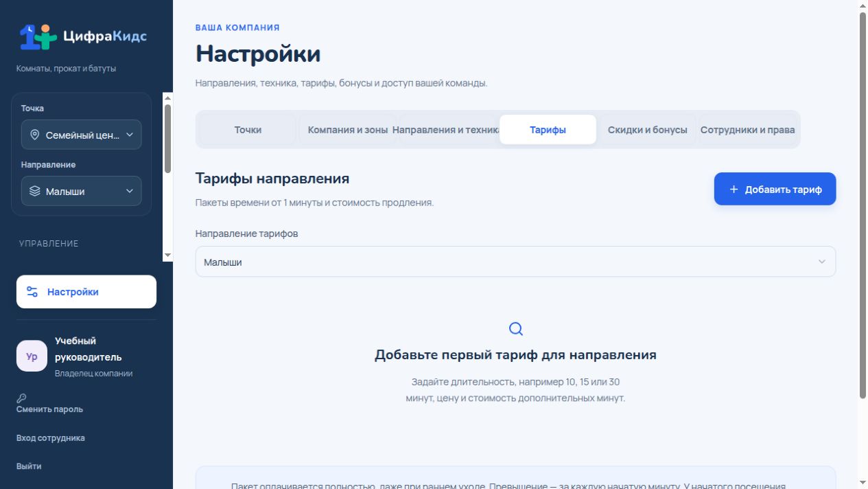This screenshot has height=489, width=868.
Task: Switch to the Компания и зоны tab
Action: [348, 130]
